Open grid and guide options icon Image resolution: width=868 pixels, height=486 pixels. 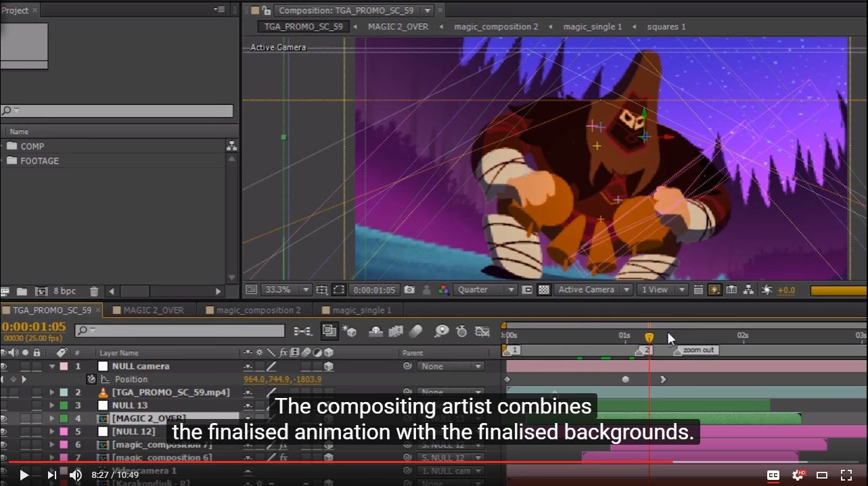(x=322, y=290)
